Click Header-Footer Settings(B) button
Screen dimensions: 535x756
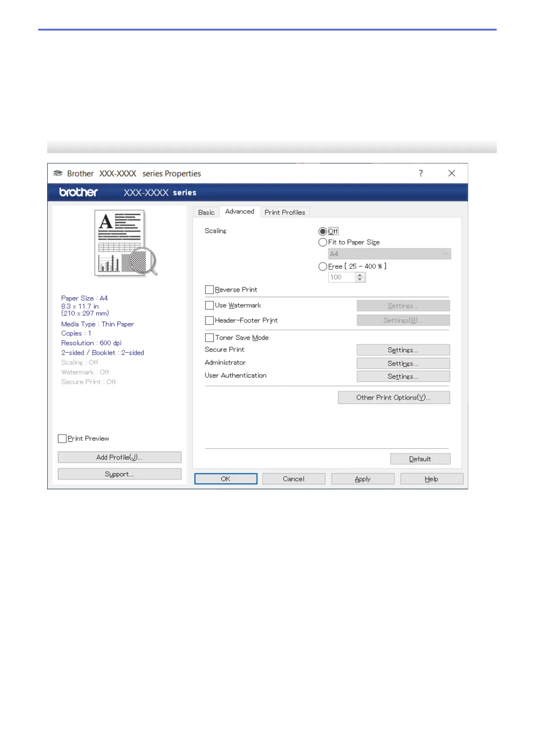click(x=403, y=320)
